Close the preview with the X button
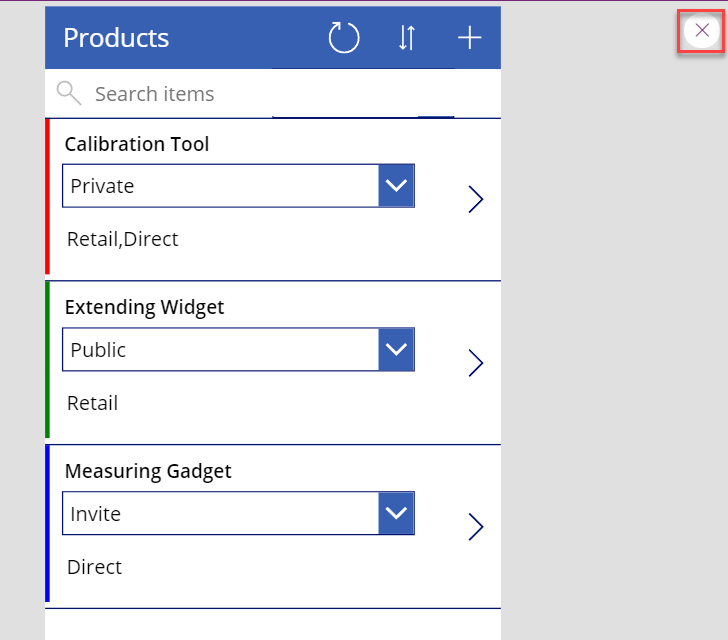Image resolution: width=728 pixels, height=640 pixels. point(702,31)
